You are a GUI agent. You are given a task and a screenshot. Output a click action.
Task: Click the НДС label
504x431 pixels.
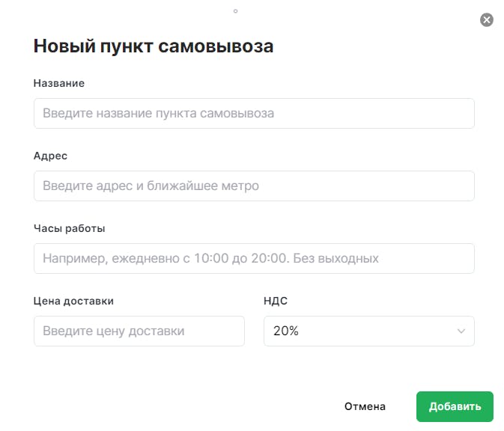(276, 301)
